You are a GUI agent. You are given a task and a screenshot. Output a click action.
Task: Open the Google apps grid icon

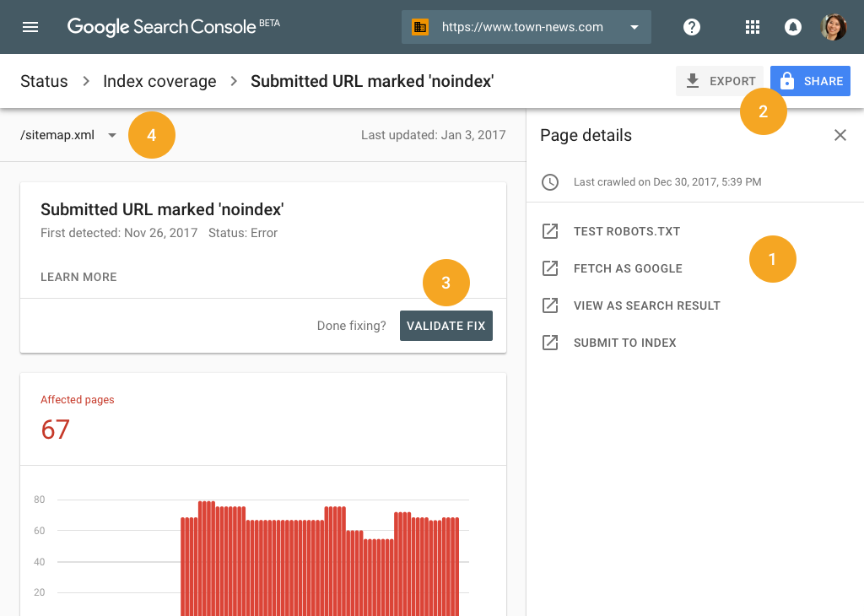(752, 26)
